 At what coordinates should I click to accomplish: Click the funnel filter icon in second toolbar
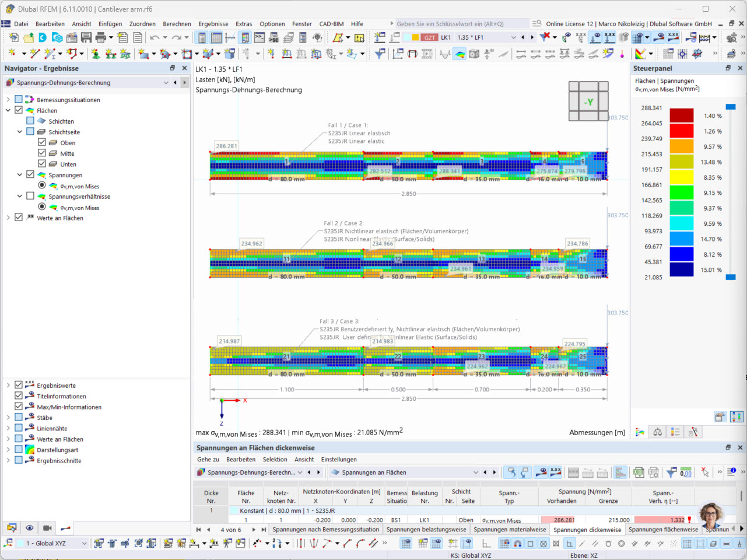[x=380, y=54]
